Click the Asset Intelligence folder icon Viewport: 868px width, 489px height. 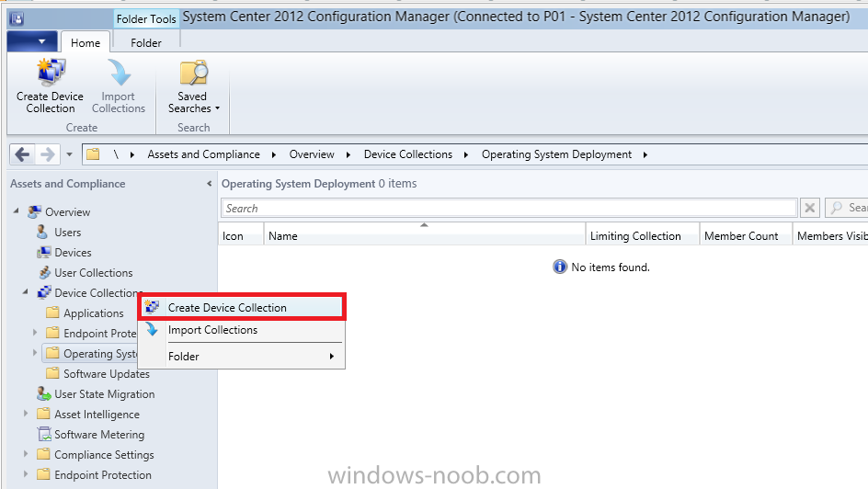(43, 414)
